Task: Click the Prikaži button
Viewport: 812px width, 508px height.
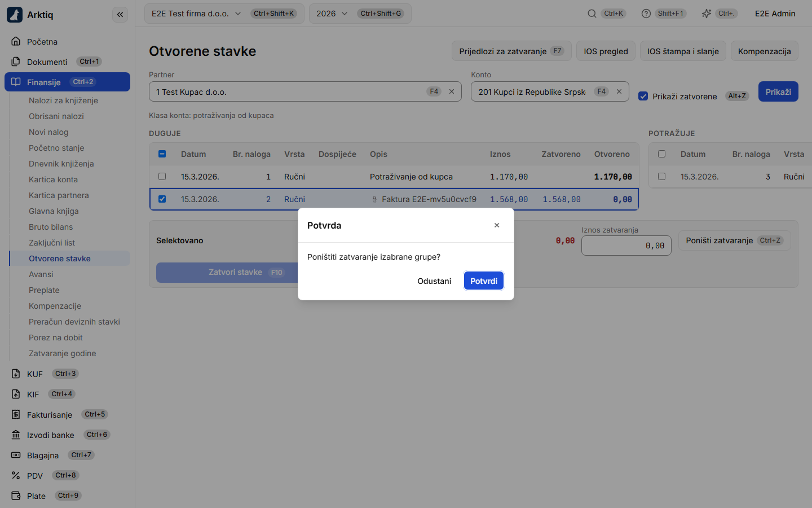Action: [x=778, y=91]
